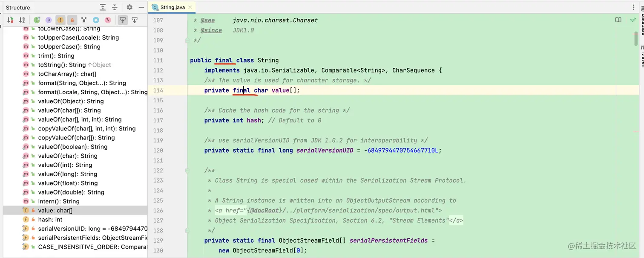Click fold end marker at line 128
Screen dimensions: 644x258
[187, 230]
